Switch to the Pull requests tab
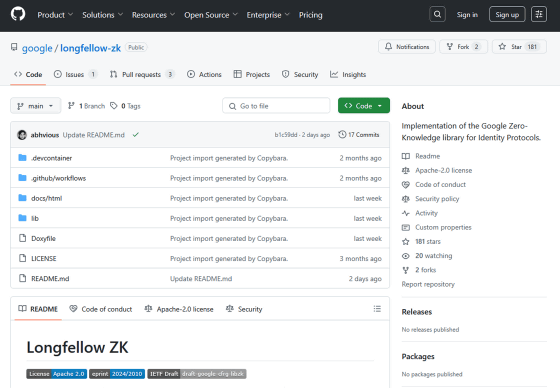The image size is (560, 388). (x=142, y=74)
